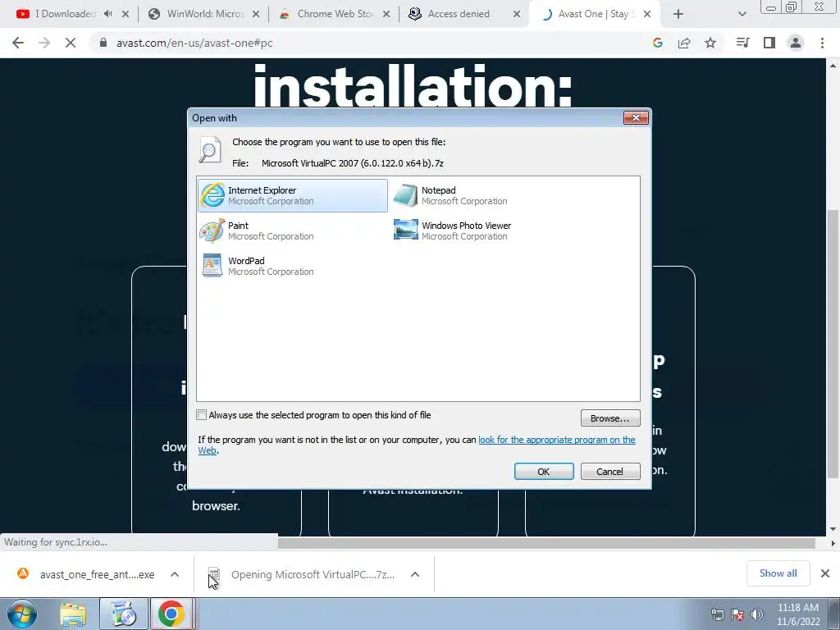Select Internet Explorer in the program list
Image resolution: width=840 pixels, height=630 pixels.
pos(293,195)
